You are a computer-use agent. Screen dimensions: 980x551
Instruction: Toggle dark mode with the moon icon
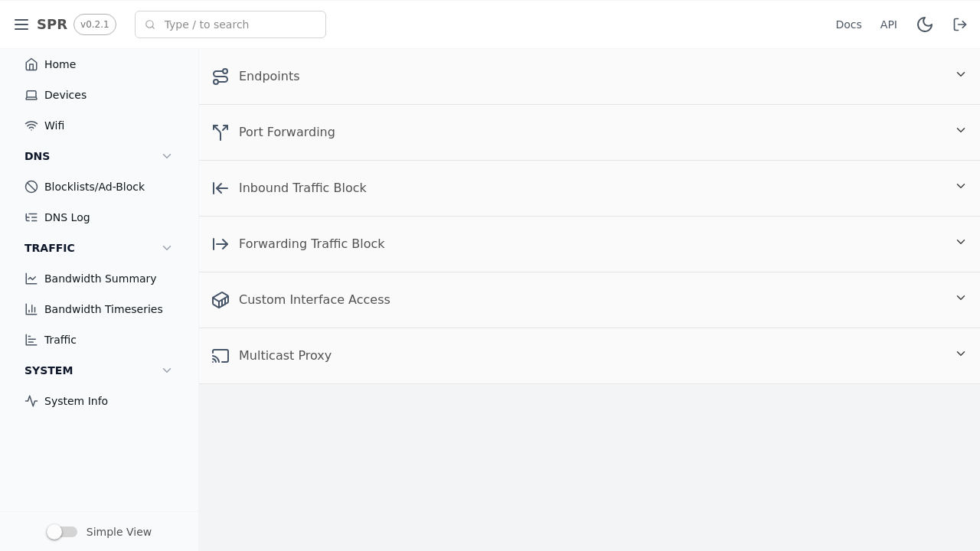(x=925, y=24)
